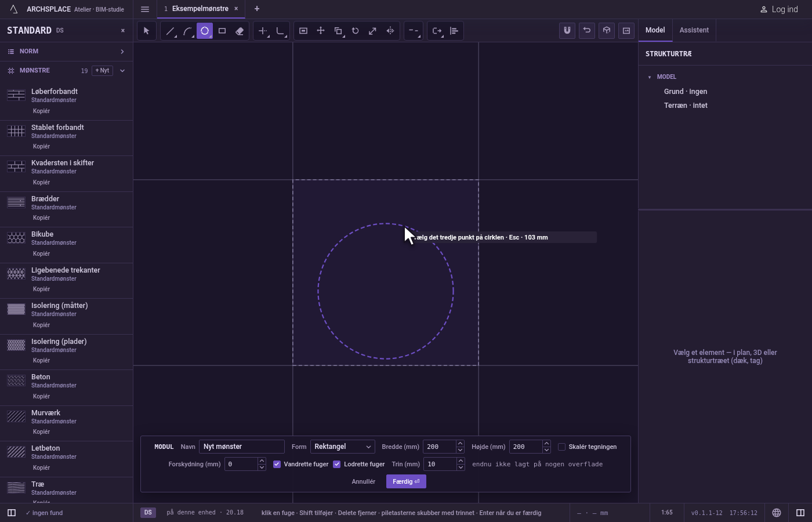Select the Circle drawing tool
This screenshot has height=522, width=812.
tap(205, 31)
